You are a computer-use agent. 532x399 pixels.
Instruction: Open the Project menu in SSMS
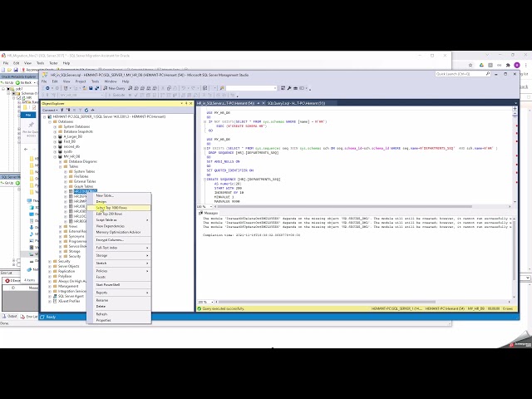[x=81, y=81]
